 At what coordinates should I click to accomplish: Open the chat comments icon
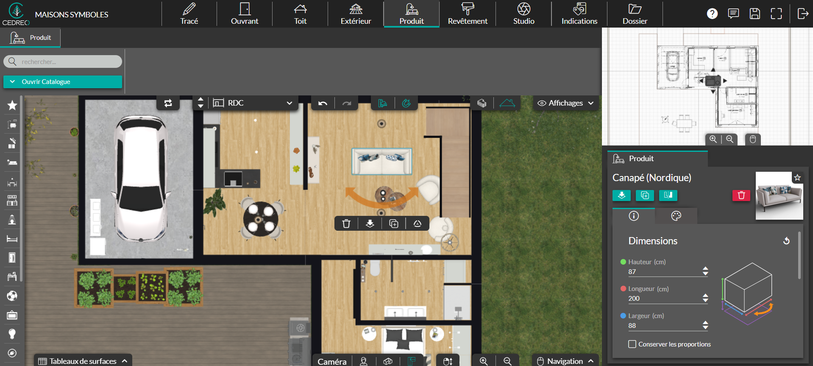pyautogui.click(x=733, y=14)
